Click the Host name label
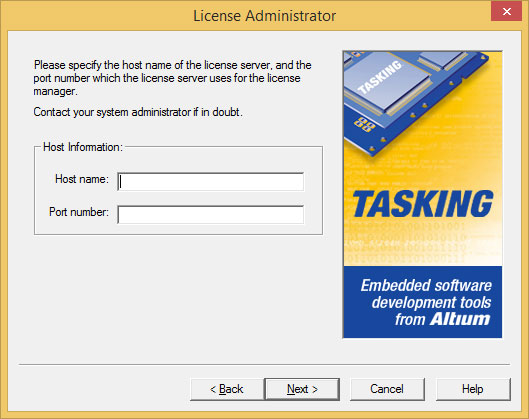The image size is (529, 419). [82, 179]
